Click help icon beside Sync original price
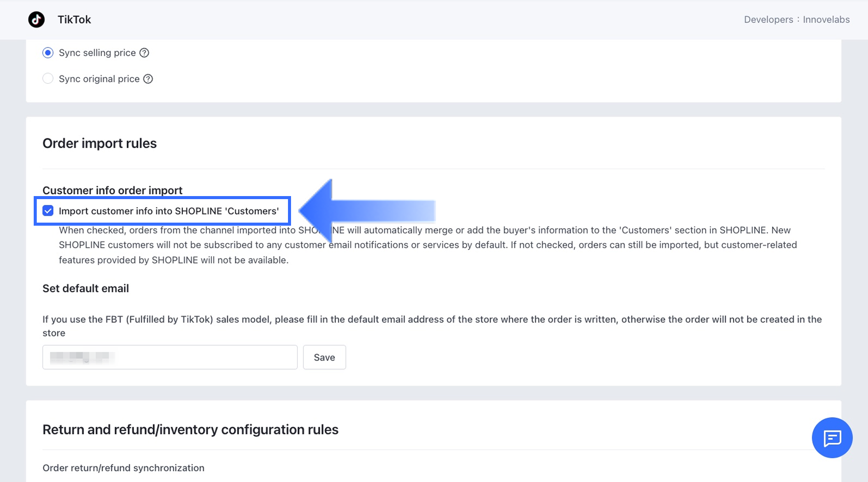 148,79
